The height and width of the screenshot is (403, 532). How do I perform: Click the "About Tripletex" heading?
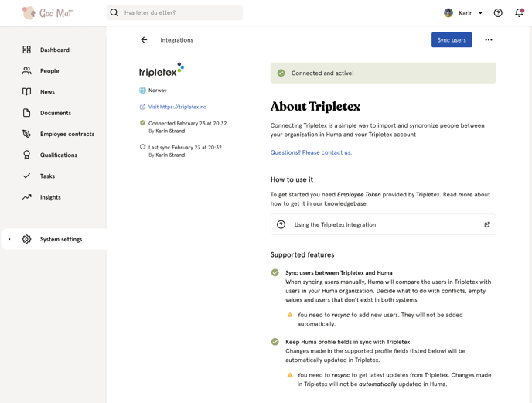pyautogui.click(x=315, y=106)
